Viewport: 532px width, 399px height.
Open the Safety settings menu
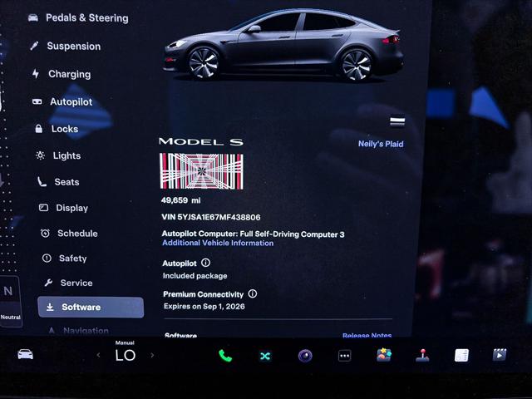pos(64,259)
